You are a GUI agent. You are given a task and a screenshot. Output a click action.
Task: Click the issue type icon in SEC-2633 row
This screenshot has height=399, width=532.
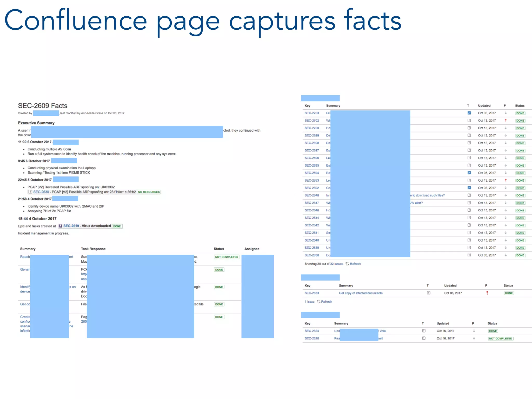click(429, 293)
